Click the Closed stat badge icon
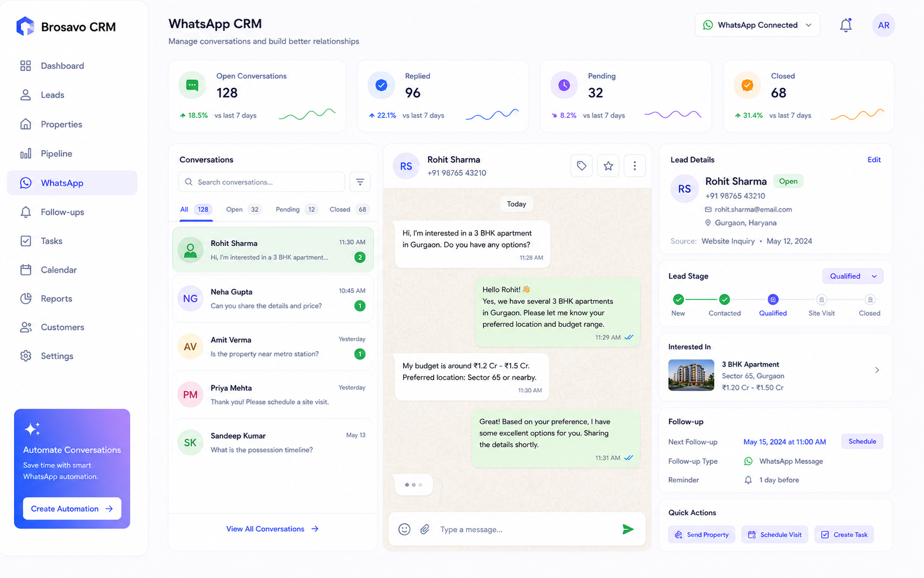 pos(747,86)
